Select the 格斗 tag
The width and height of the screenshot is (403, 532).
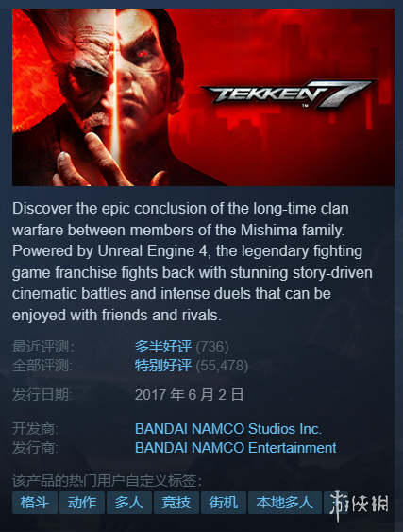[x=35, y=503]
